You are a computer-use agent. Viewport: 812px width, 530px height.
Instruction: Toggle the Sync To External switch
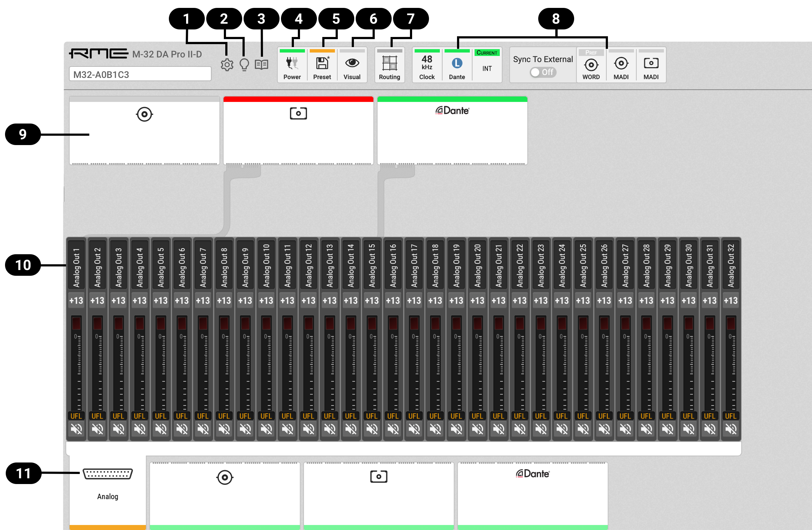tap(543, 72)
